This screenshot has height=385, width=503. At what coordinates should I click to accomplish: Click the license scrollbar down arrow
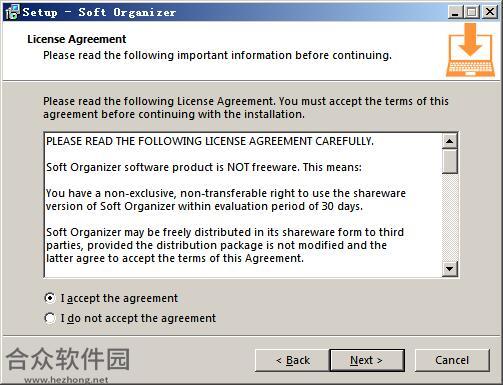point(450,269)
